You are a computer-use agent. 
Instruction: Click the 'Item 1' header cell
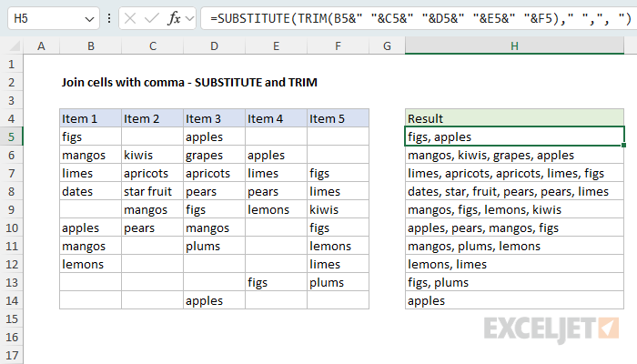(x=91, y=118)
